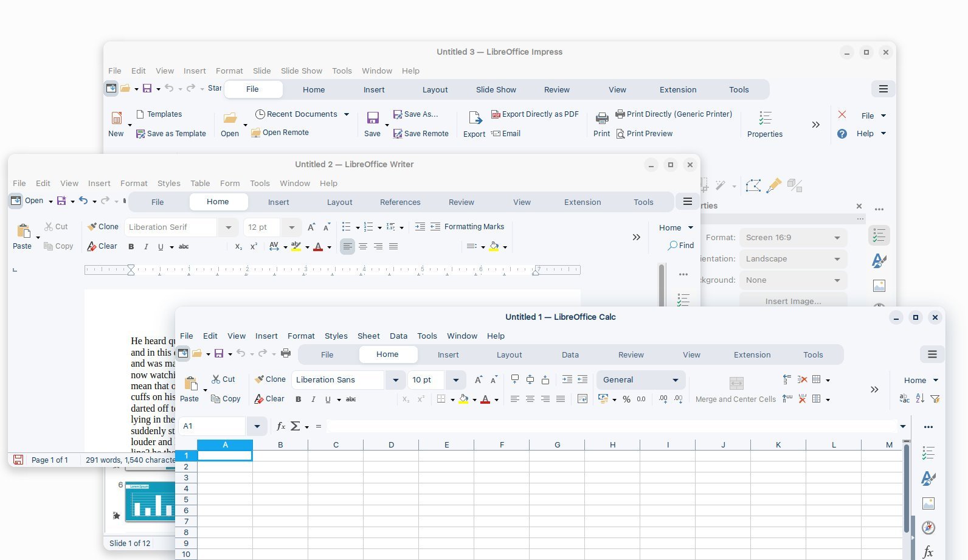This screenshot has height=560, width=968.
Task: Click Properties button in Impress ribbon
Action: point(765,125)
